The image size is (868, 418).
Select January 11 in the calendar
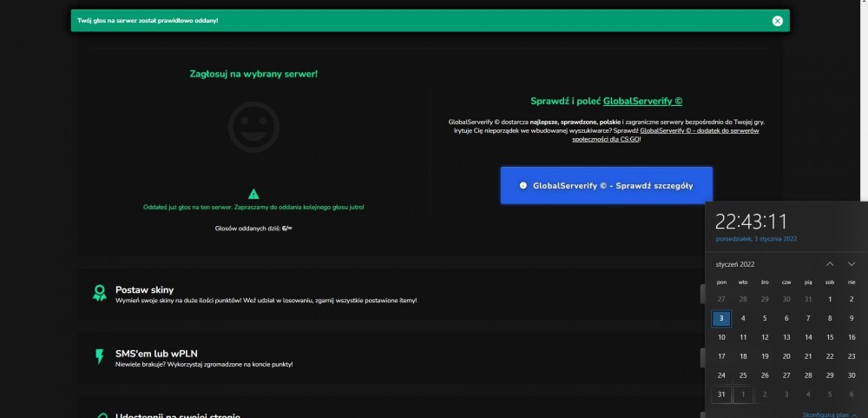[x=743, y=337]
